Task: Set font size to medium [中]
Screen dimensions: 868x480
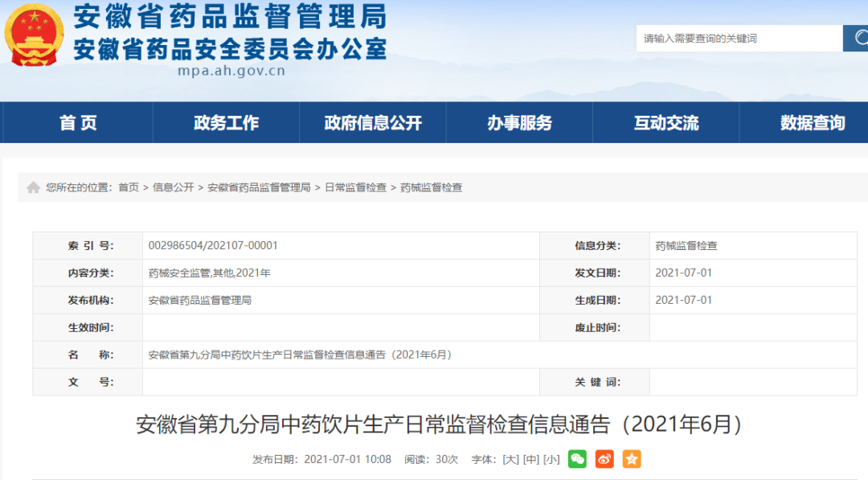Action: tap(530, 460)
